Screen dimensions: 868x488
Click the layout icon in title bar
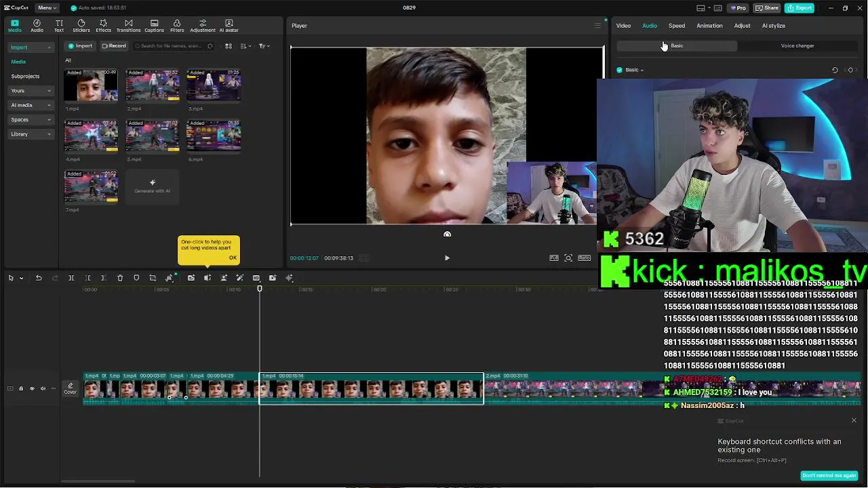coord(701,8)
